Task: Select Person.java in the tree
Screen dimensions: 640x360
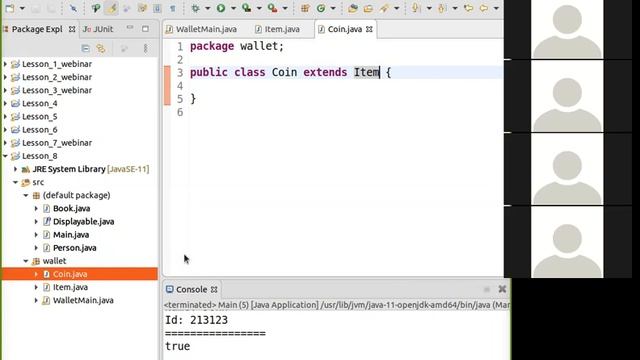Action: click(x=74, y=248)
